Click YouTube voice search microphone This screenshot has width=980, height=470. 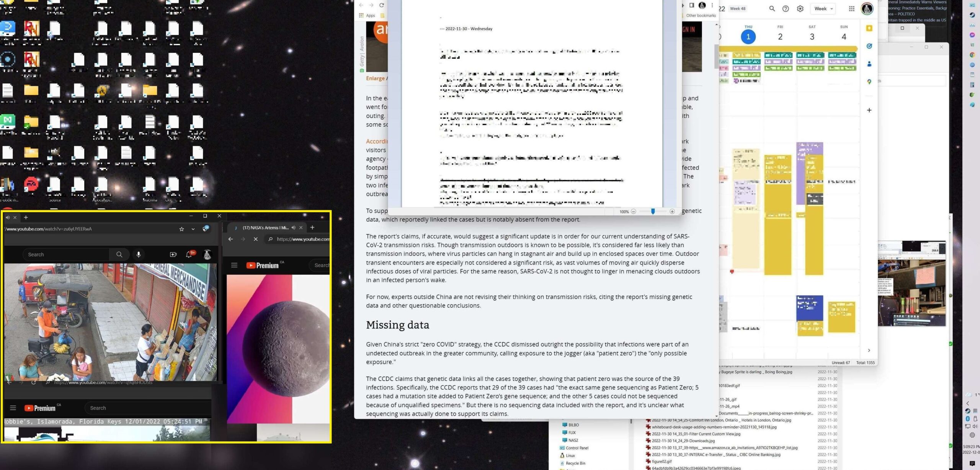(x=139, y=255)
